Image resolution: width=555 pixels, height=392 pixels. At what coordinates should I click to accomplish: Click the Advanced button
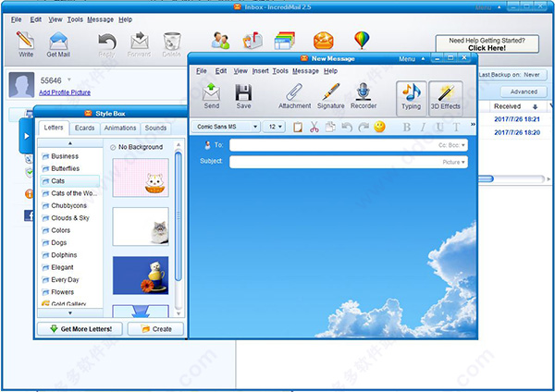pyautogui.click(x=524, y=92)
